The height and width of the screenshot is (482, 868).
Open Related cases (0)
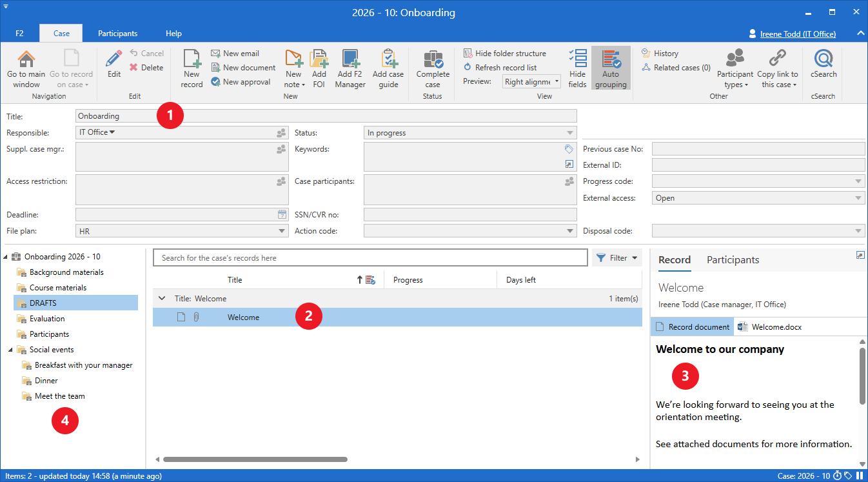(676, 68)
